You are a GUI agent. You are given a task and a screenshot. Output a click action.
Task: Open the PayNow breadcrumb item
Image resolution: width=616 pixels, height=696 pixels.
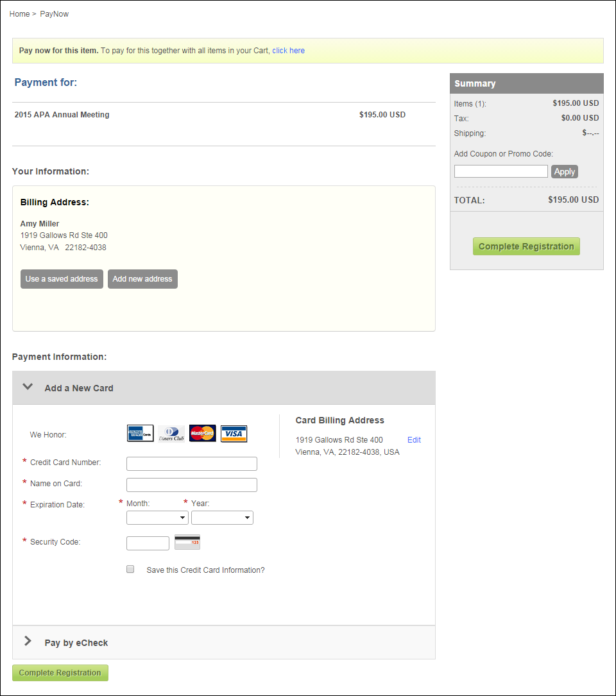[x=54, y=13]
